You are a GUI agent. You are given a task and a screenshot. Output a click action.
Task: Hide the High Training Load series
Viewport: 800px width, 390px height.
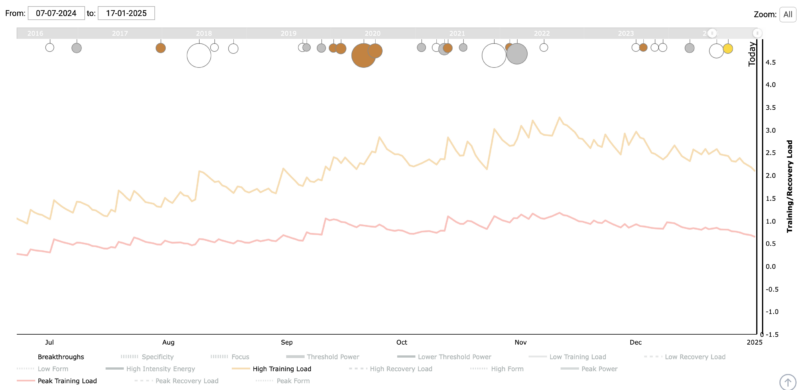tap(271, 369)
